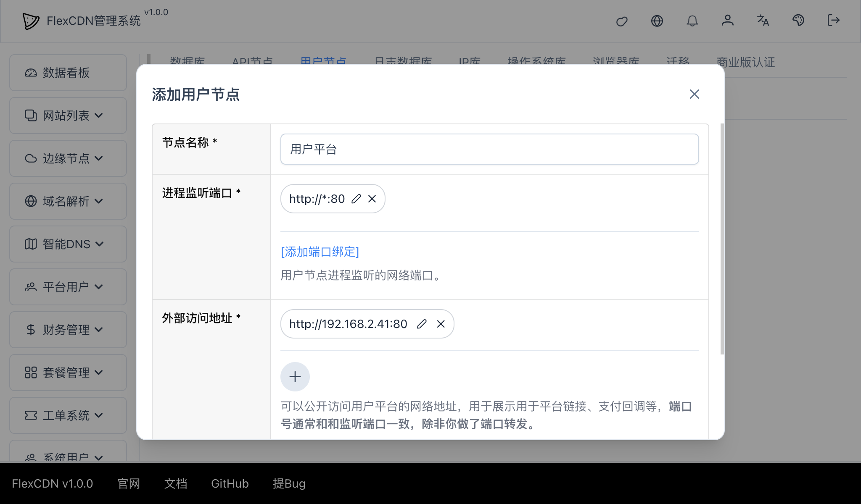Edit the http://*:80 port binding
The width and height of the screenshot is (861, 504).
click(356, 199)
